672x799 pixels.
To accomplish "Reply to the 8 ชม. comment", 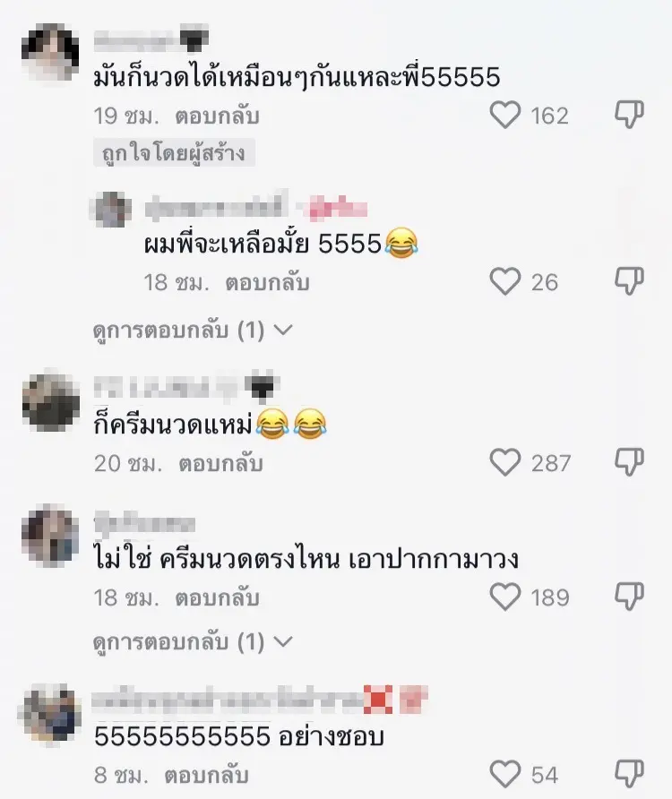I will (206, 776).
